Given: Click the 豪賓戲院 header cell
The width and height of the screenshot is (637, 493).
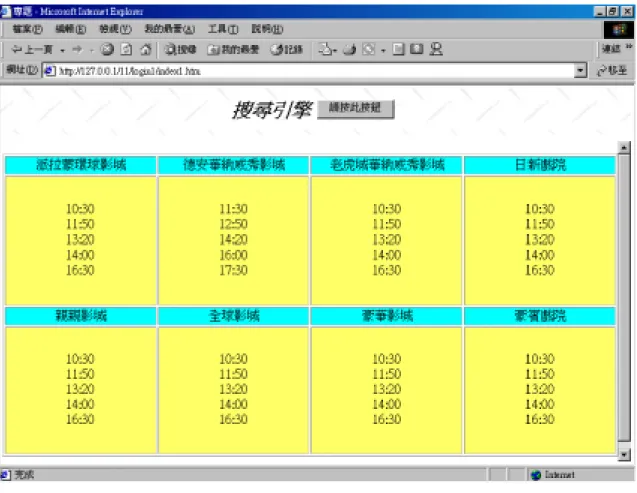Looking at the screenshot, I should click(540, 316).
